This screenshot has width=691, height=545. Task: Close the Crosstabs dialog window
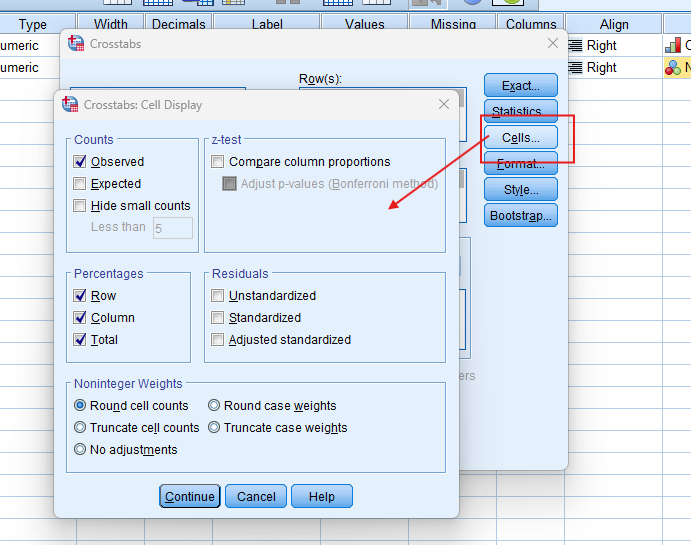tap(552, 43)
